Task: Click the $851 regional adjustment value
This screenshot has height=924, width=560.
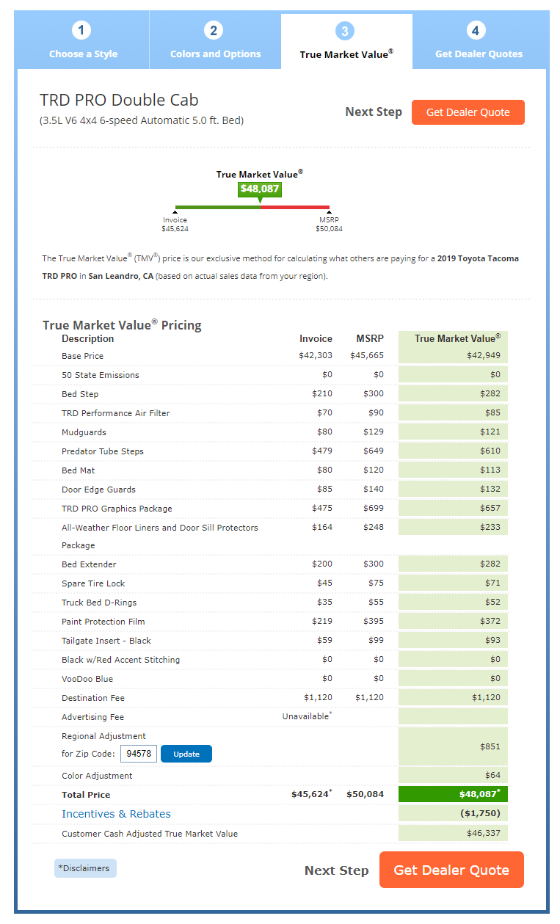Action: coord(490,746)
